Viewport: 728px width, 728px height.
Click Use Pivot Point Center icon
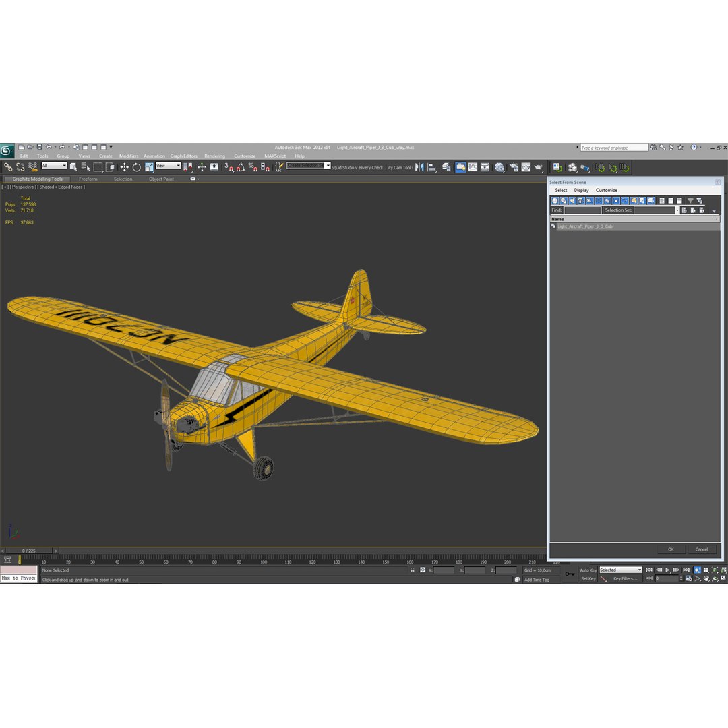coord(188,167)
